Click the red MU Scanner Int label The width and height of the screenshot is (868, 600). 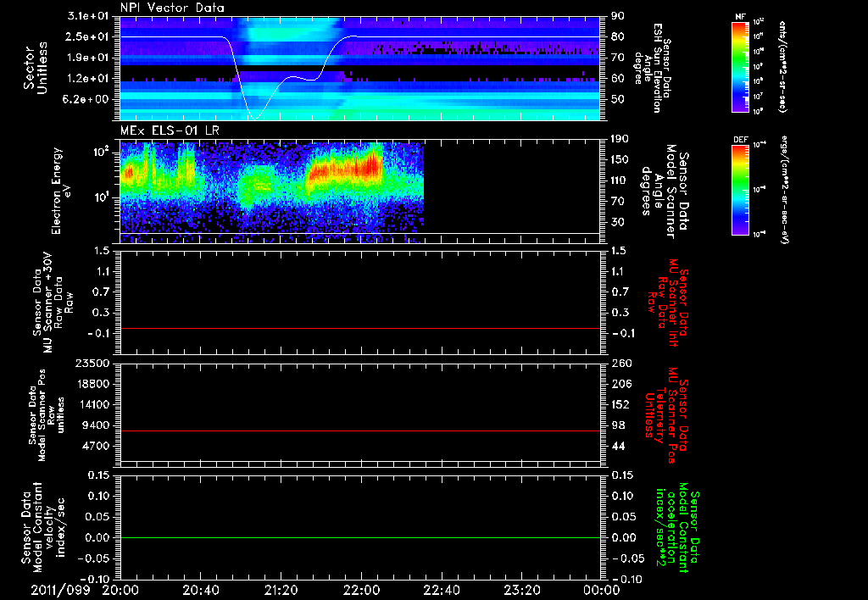(x=666, y=303)
